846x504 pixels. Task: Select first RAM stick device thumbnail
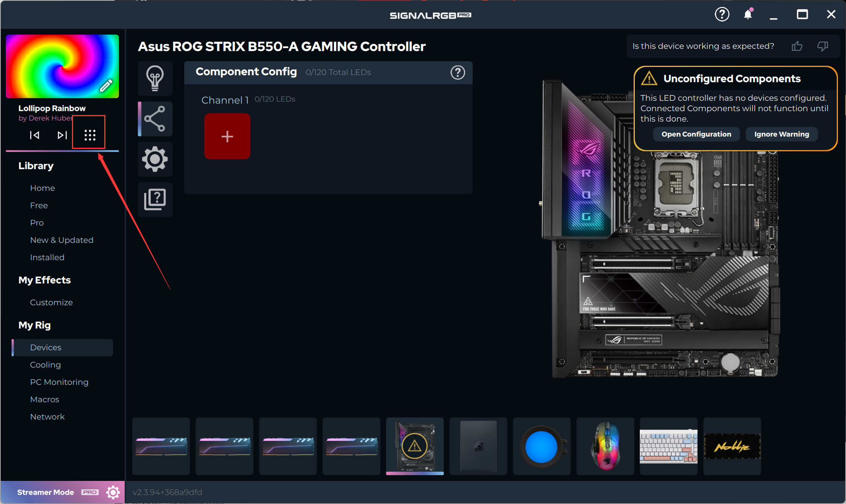click(161, 446)
